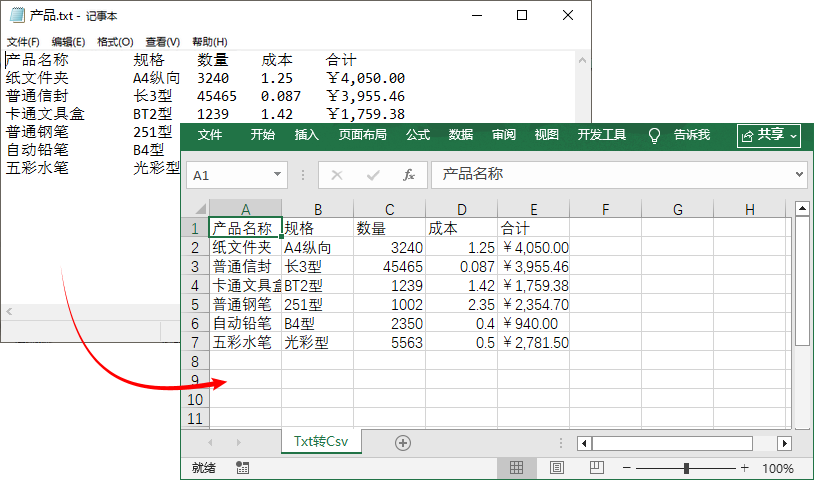This screenshot has height=480, width=814.
Task: Switch to Excel's 插入 ribbon tab
Action: pyautogui.click(x=307, y=135)
